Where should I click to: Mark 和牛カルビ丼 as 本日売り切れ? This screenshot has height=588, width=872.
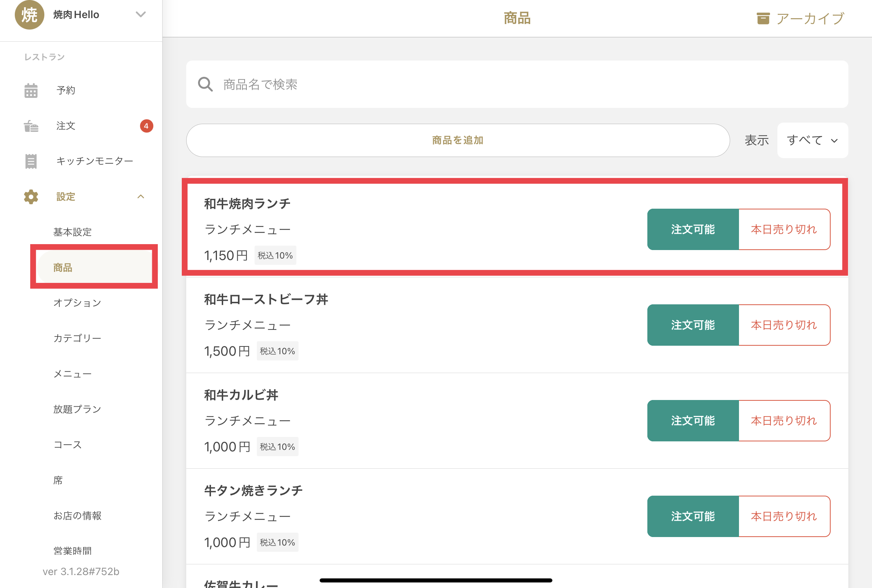tap(784, 420)
